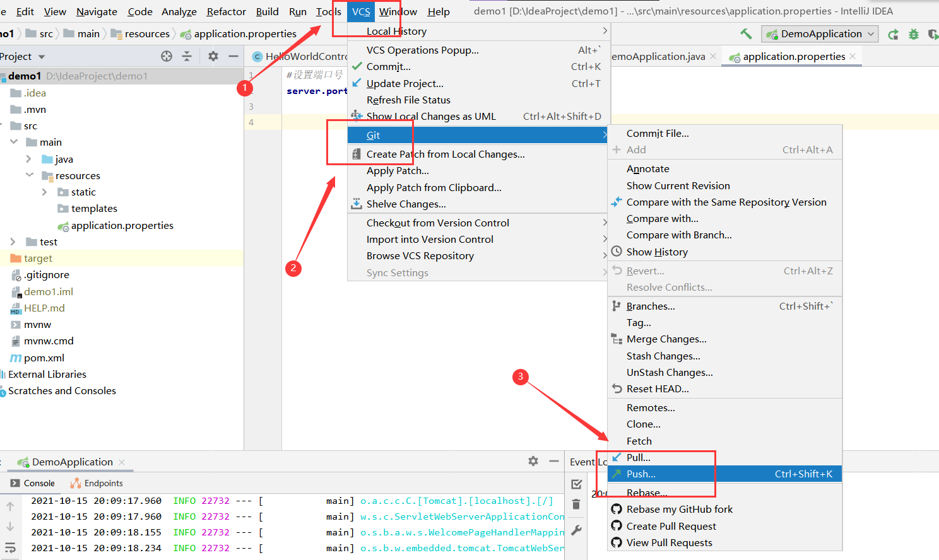
Task: Click the down arrow in Run console
Action: [10, 527]
